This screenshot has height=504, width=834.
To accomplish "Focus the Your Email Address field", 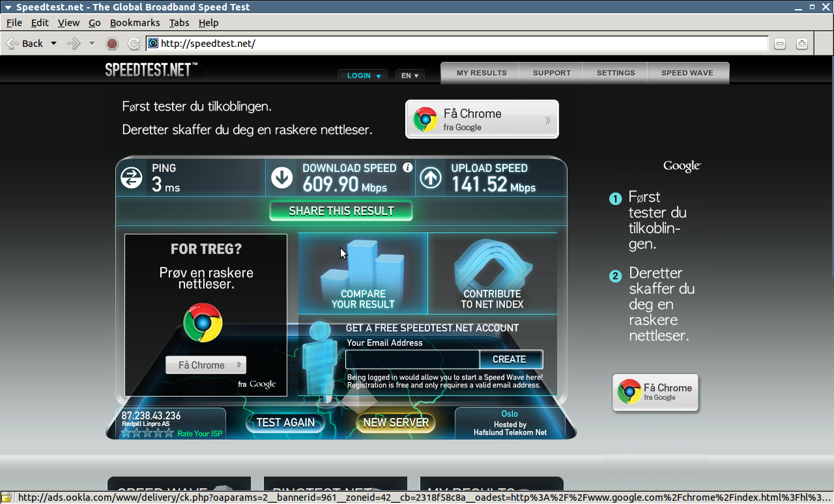I will [412, 359].
